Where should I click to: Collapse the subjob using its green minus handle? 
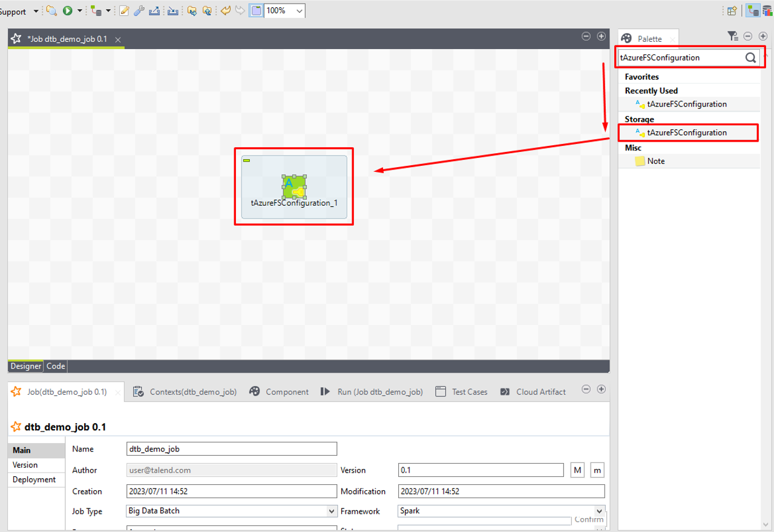coord(247,160)
